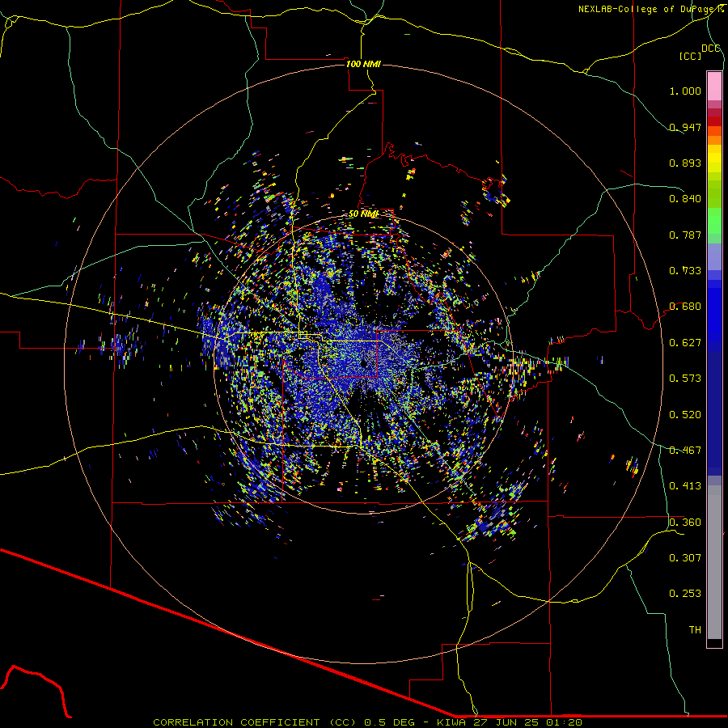Click the 100 NMI range ring label

pyautogui.click(x=363, y=64)
